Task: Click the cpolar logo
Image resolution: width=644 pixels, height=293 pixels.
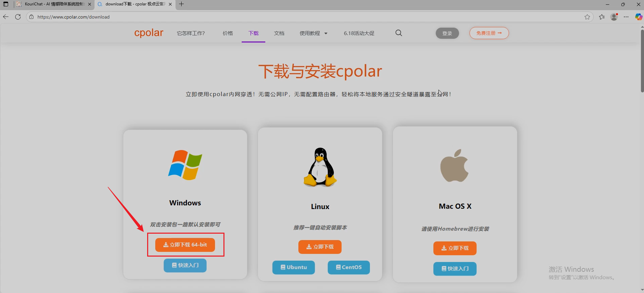Action: pyautogui.click(x=149, y=33)
